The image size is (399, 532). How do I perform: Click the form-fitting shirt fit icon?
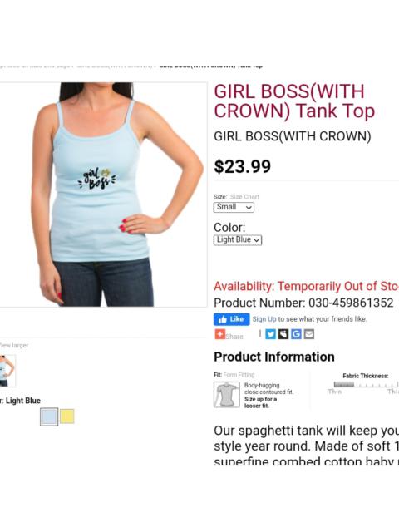click(227, 395)
